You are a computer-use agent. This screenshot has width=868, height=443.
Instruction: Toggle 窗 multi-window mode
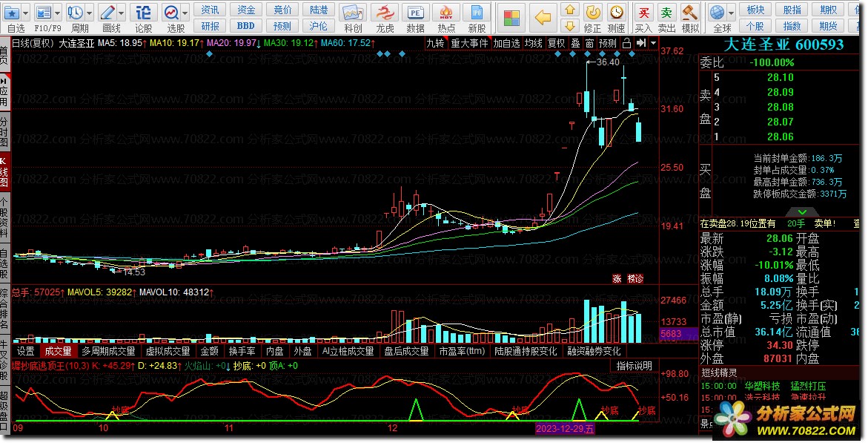(589, 43)
